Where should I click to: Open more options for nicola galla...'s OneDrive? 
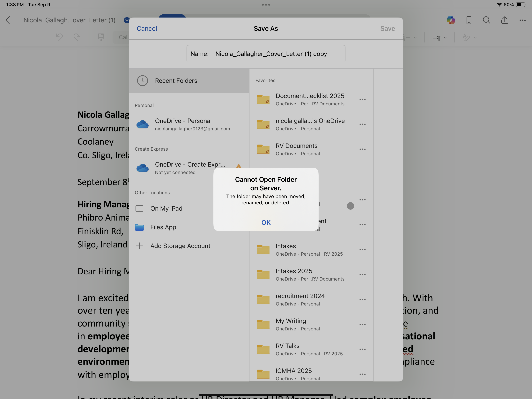(x=362, y=124)
